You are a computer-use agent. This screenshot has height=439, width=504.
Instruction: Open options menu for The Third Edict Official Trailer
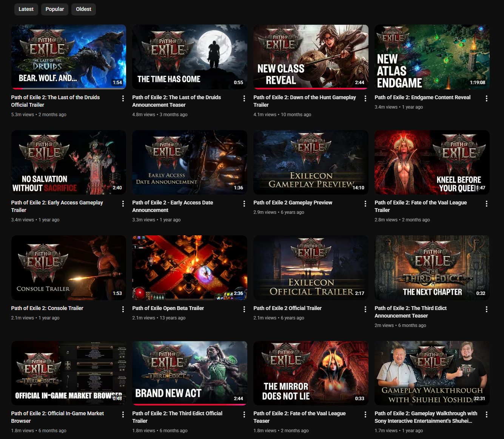pyautogui.click(x=244, y=414)
